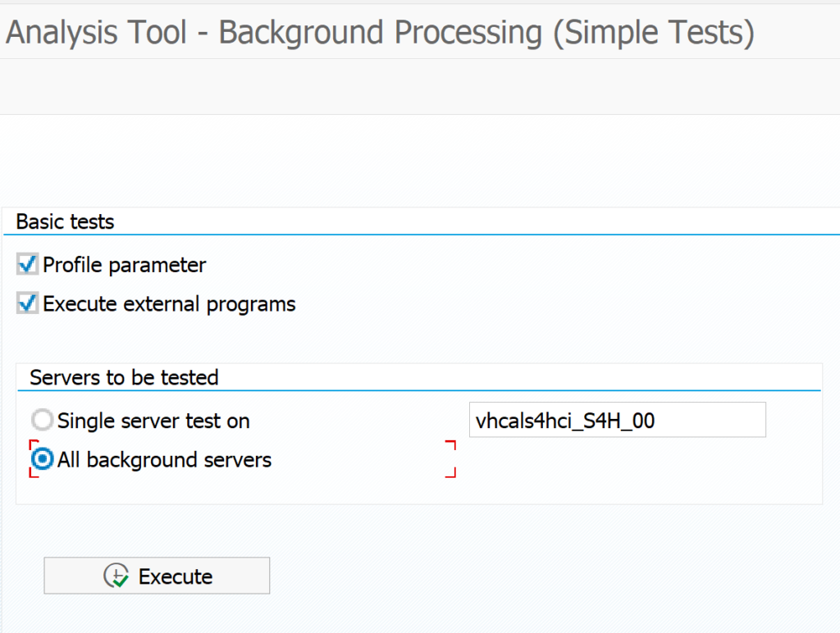Select the Single server test on radio button
Viewport: 840px width, 633px height.
coord(43,421)
